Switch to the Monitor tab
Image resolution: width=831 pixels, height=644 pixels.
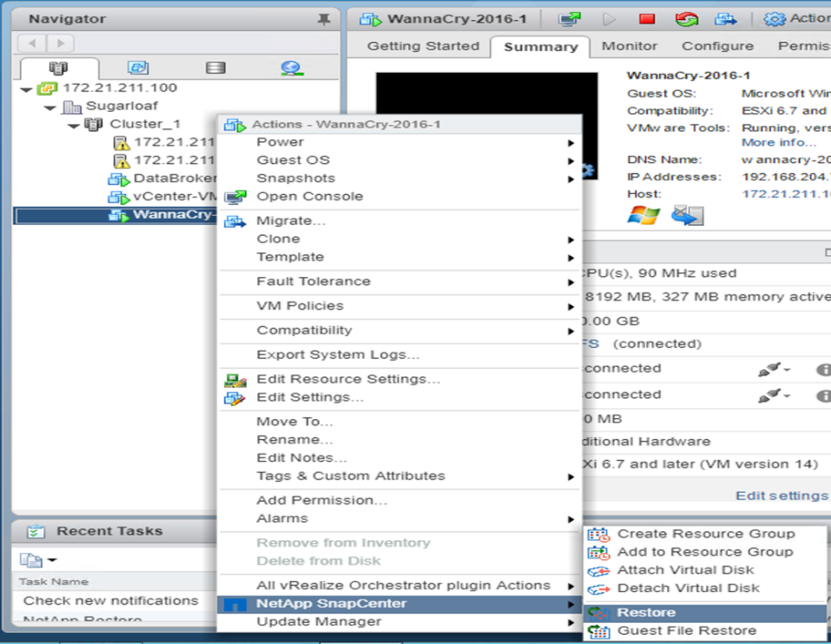click(x=629, y=46)
